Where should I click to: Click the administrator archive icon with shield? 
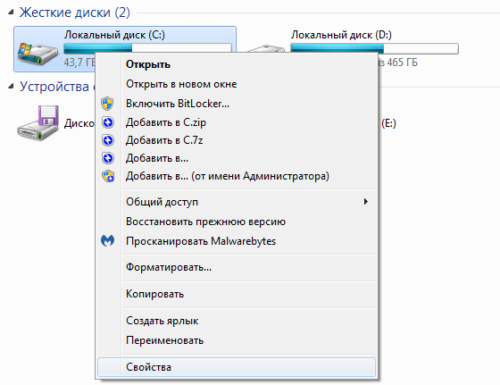coord(108,176)
